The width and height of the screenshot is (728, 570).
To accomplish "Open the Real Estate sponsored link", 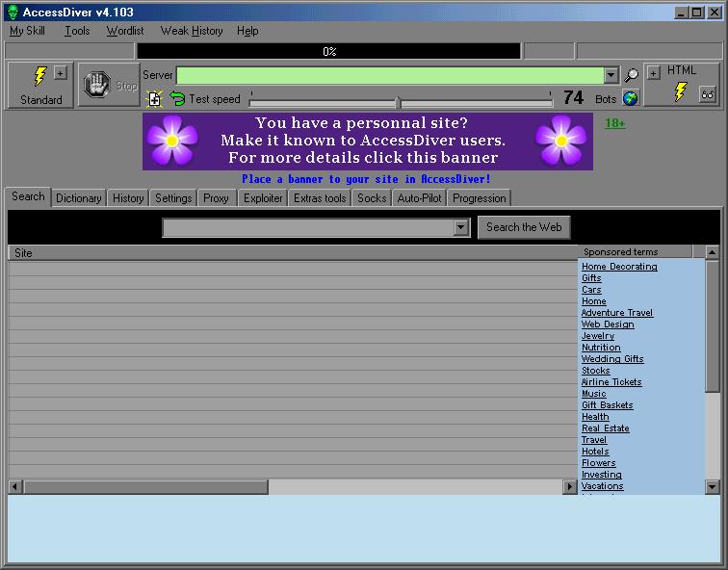I will coord(606,428).
